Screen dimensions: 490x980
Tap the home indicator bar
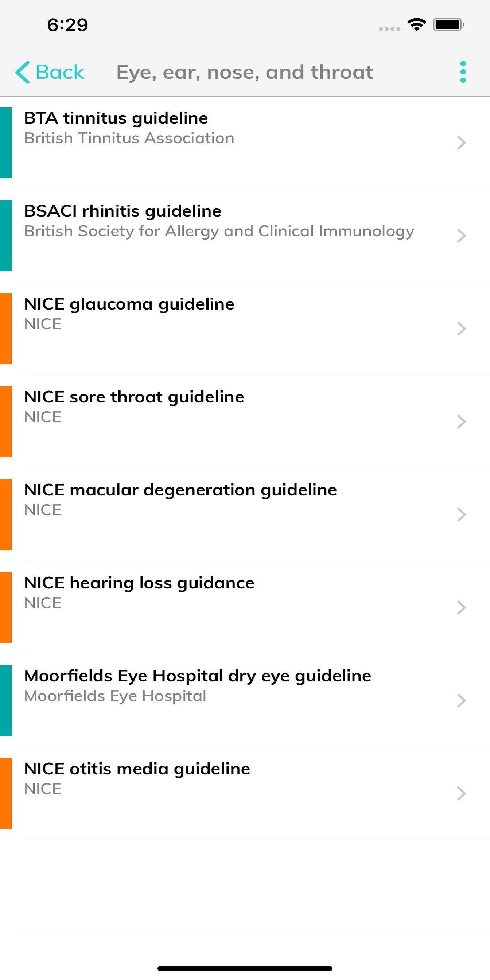245,968
